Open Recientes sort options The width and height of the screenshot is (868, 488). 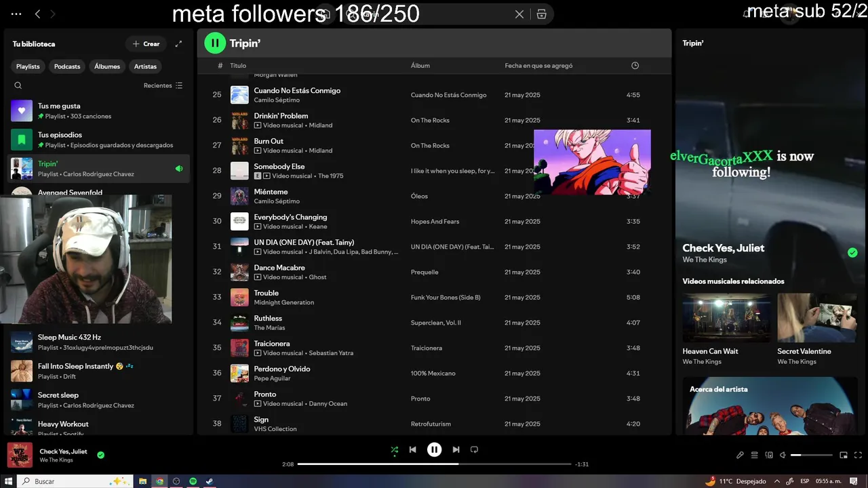163,85
